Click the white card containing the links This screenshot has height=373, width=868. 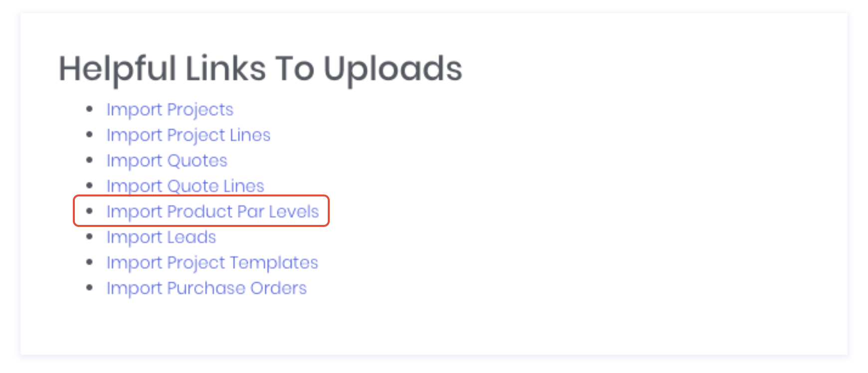point(599,199)
